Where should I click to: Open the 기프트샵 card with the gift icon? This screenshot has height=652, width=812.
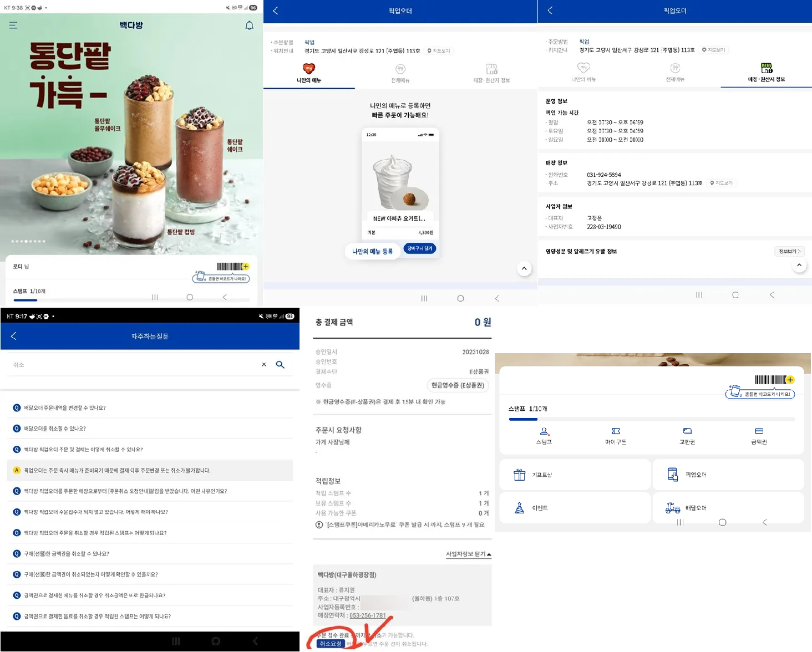[x=575, y=475]
